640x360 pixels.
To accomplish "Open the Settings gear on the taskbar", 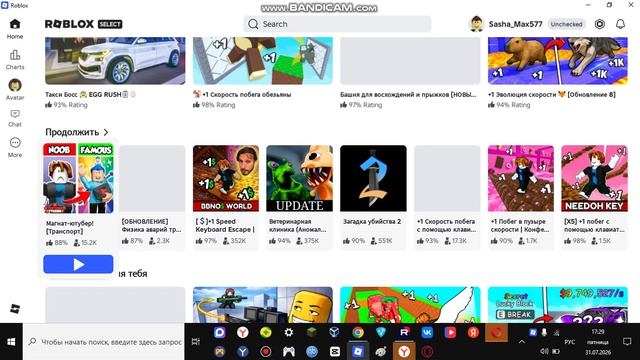I will click(289, 333).
